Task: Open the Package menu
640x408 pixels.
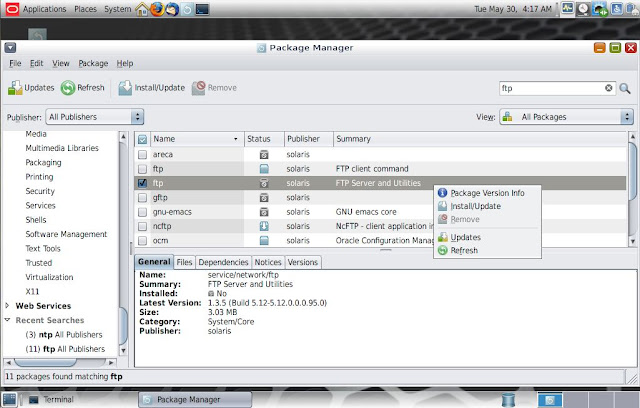Action: (93, 63)
